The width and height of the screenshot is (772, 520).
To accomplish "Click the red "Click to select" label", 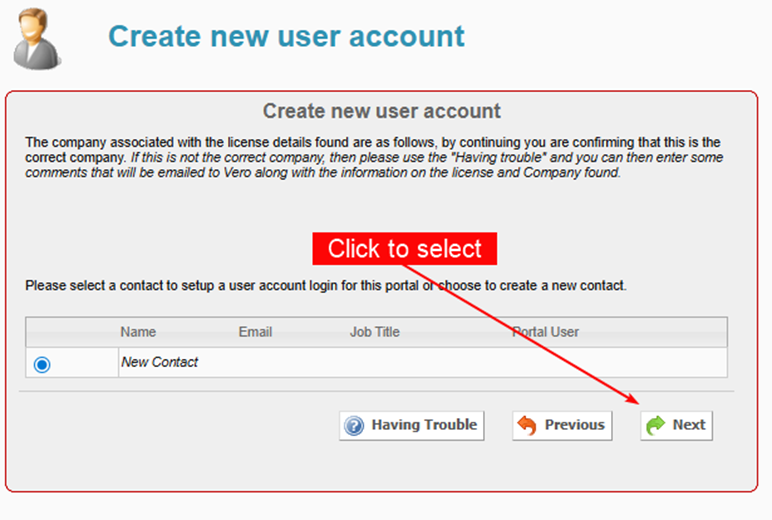I will click(405, 249).
